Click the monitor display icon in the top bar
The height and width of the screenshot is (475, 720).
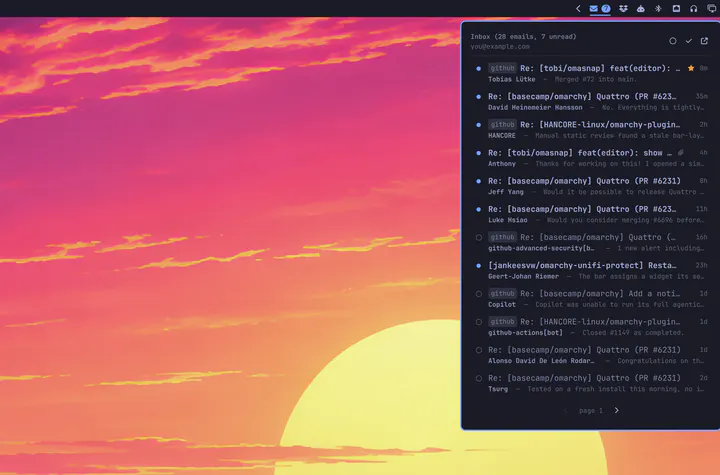pos(712,8)
